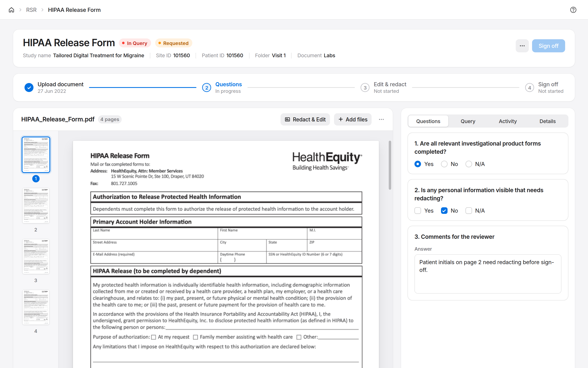Select step 3 Edit & redact circle

(x=365, y=88)
